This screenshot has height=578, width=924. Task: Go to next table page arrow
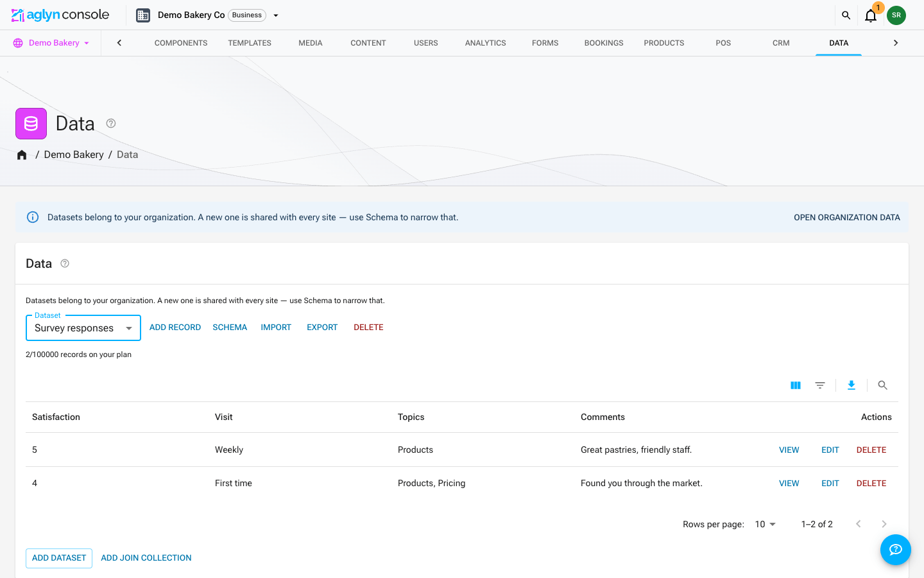click(884, 524)
